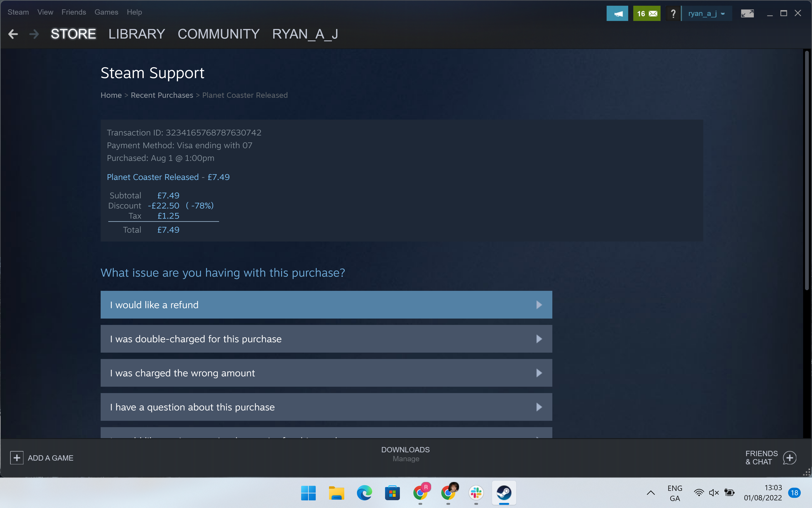This screenshot has height=508, width=812.
Task: Open Slack from taskbar
Action: [x=476, y=493]
